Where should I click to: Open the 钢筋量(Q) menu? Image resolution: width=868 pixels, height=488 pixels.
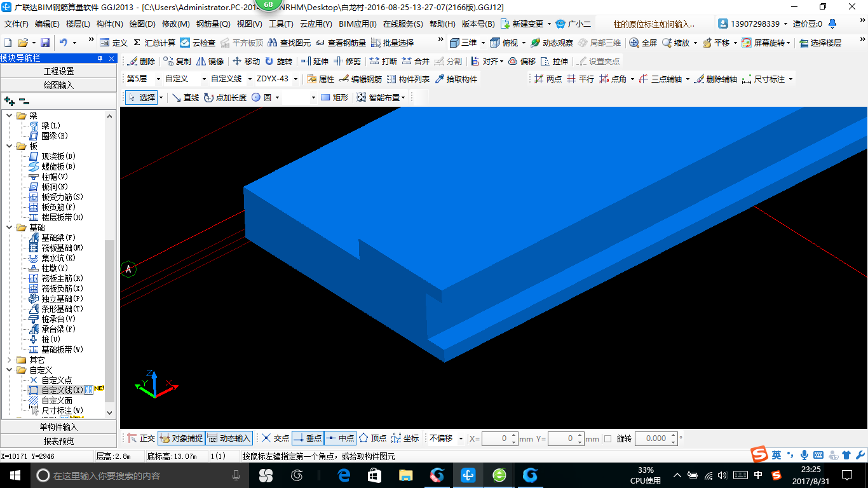click(x=213, y=24)
